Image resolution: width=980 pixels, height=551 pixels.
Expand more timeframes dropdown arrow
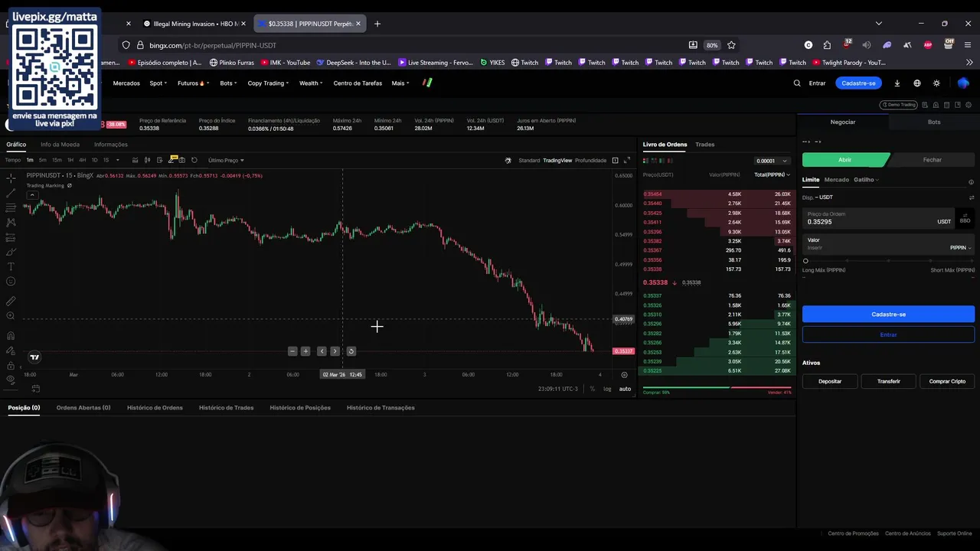(x=117, y=160)
